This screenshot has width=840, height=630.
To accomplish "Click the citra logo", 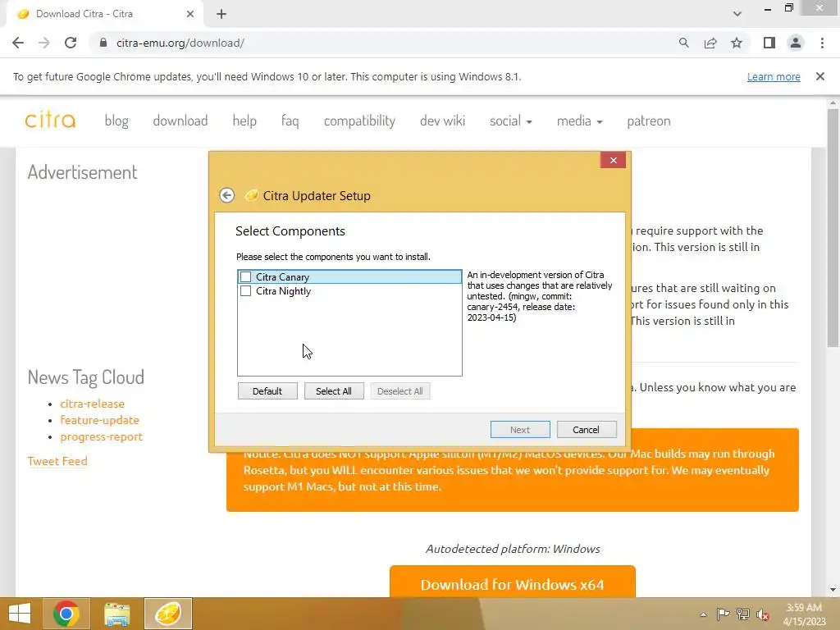I will coord(50,120).
